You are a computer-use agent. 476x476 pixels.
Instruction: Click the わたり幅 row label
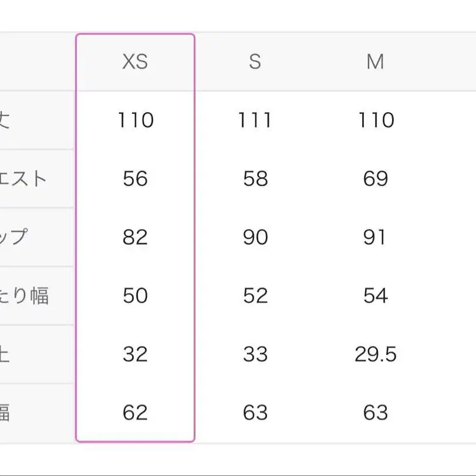tap(23, 296)
